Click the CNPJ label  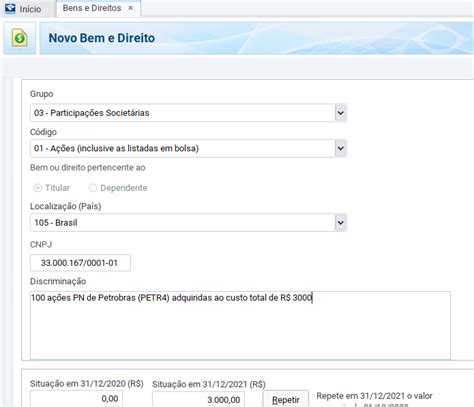[41, 245]
